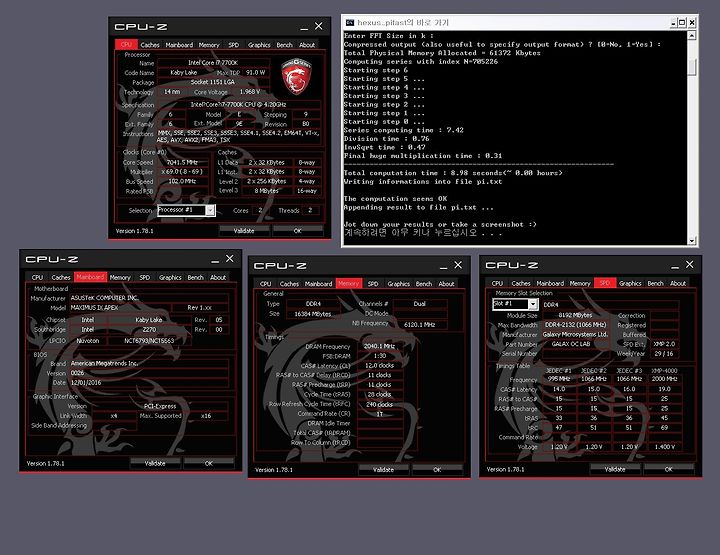Image resolution: width=720 pixels, height=555 pixels.
Task: Expand the Processor #1 selection dropdown
Action: click(210, 210)
